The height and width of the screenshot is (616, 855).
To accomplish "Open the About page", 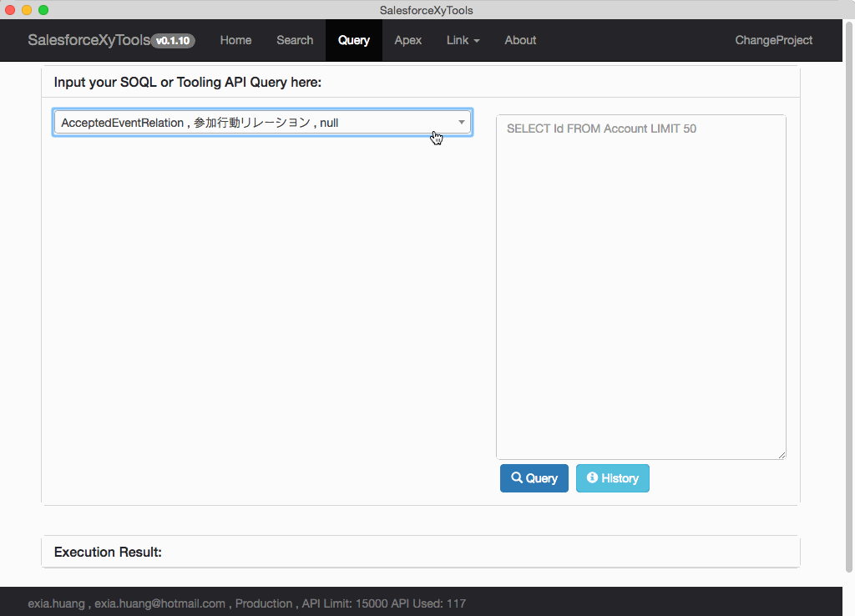I will pyautogui.click(x=520, y=40).
